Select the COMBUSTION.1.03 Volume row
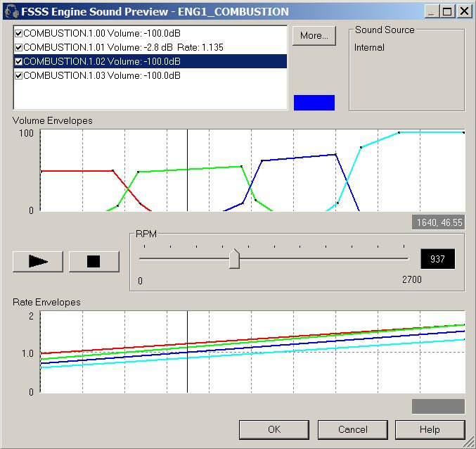This screenshot has height=449, width=476. click(150, 75)
